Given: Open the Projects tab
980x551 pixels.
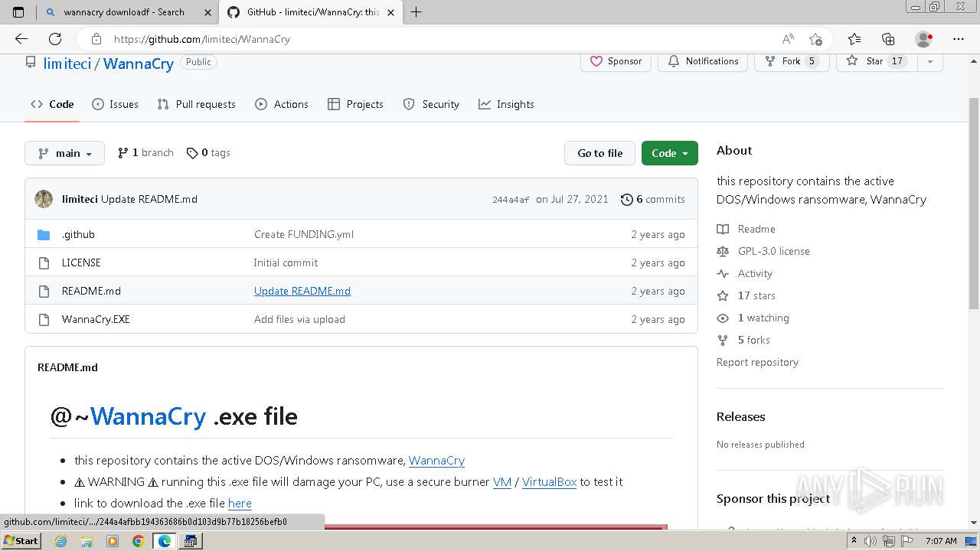Looking at the screenshot, I should pos(355,104).
